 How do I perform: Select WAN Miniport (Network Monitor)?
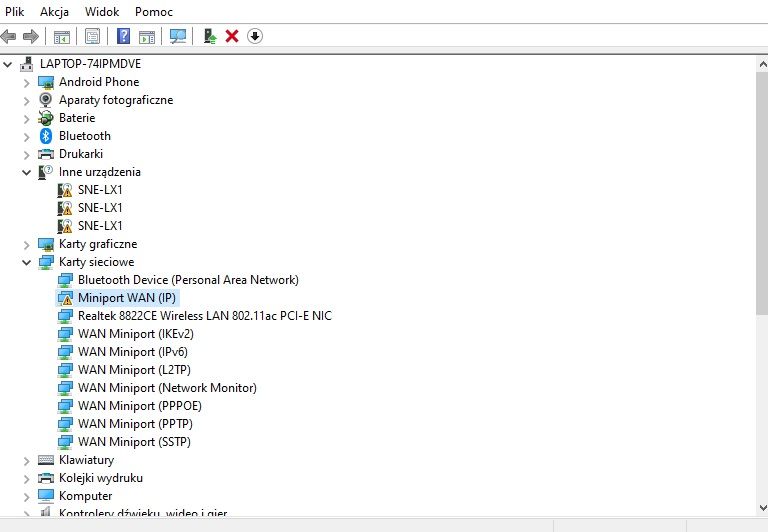pyautogui.click(x=167, y=388)
